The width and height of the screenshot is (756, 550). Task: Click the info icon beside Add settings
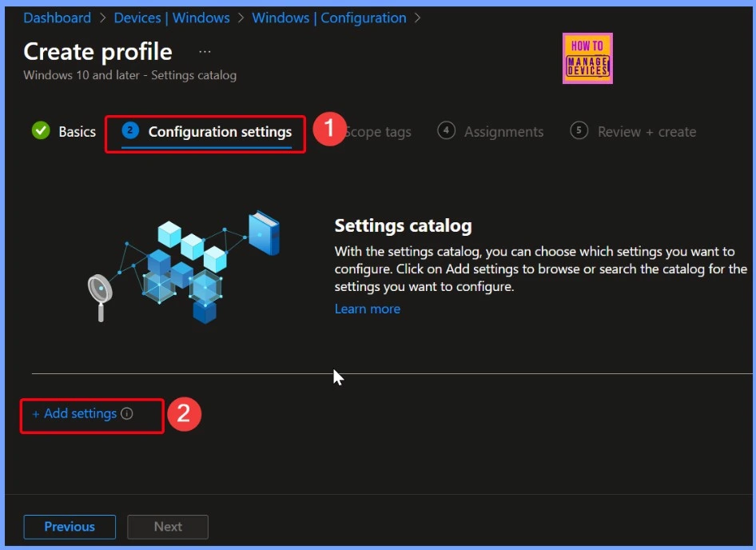coord(127,413)
